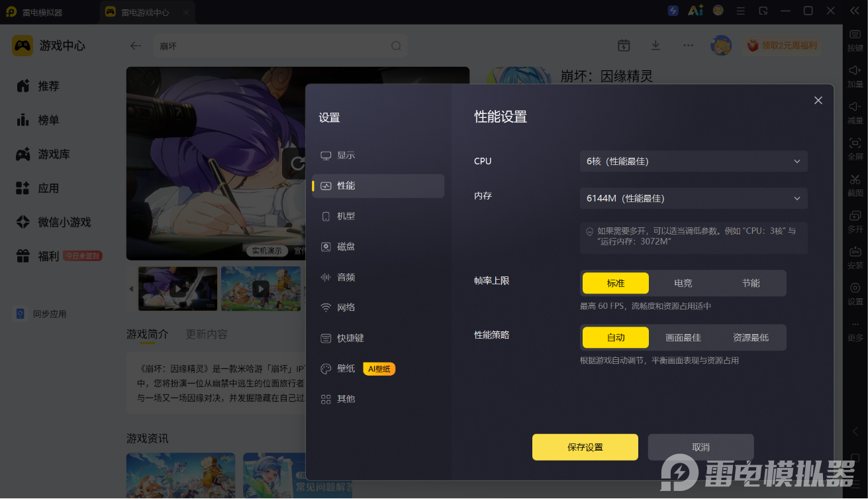The width and height of the screenshot is (868, 499).
Task: Click 领取2元周福利 button
Action: (782, 46)
